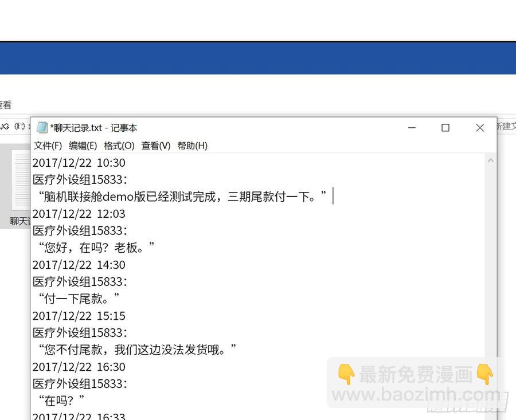The width and height of the screenshot is (516, 420).
Task: Open the 编辑(E) menu
Action: tap(83, 146)
